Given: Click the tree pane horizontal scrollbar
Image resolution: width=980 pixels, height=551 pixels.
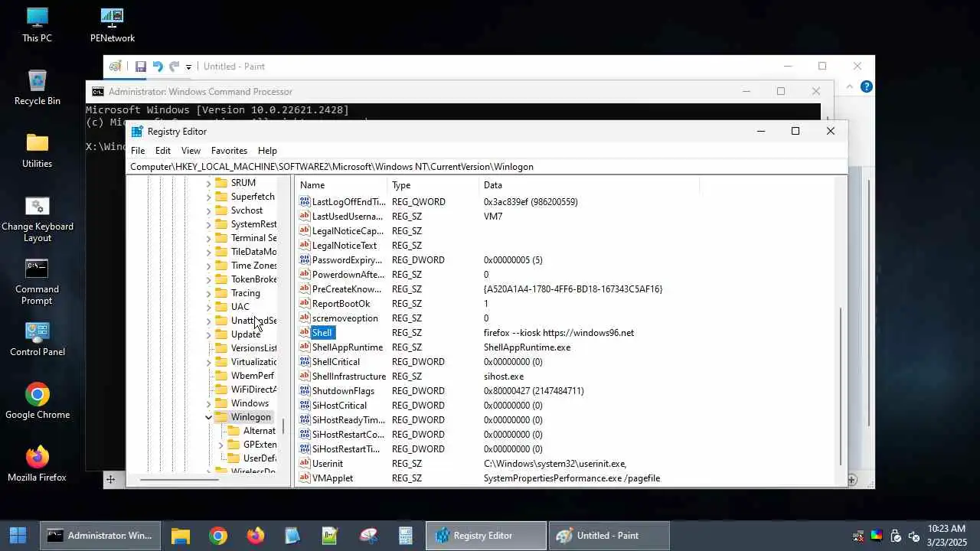Looking at the screenshot, I should [179, 480].
